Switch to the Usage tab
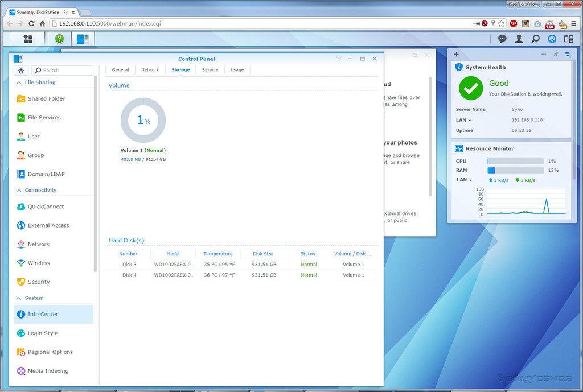Screen dimensions: 583x392 (x=237, y=70)
